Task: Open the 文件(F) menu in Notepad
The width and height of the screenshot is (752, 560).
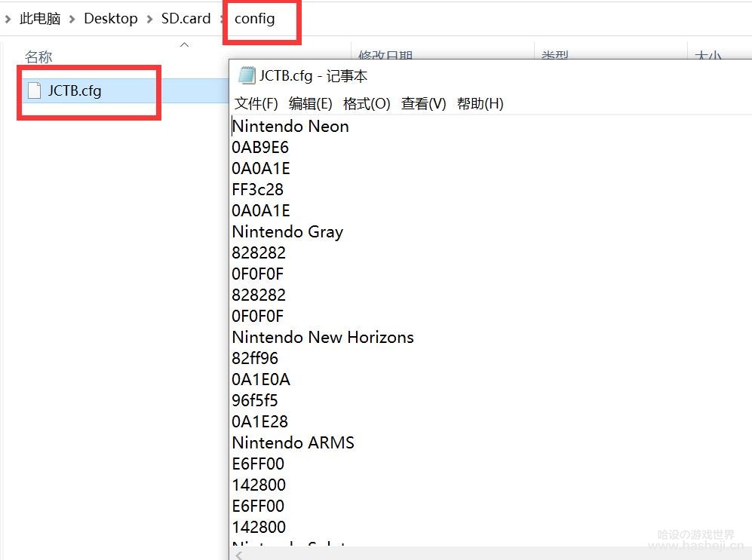Action: 256,103
